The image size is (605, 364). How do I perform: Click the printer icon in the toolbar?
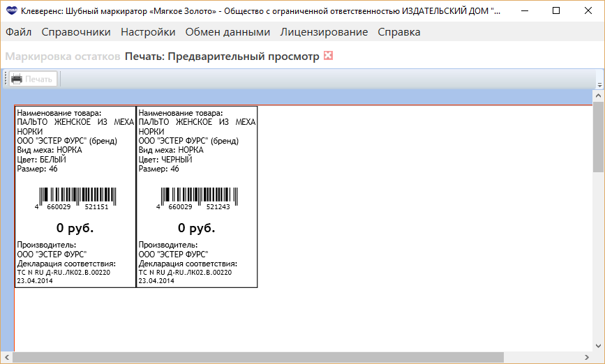click(17, 79)
